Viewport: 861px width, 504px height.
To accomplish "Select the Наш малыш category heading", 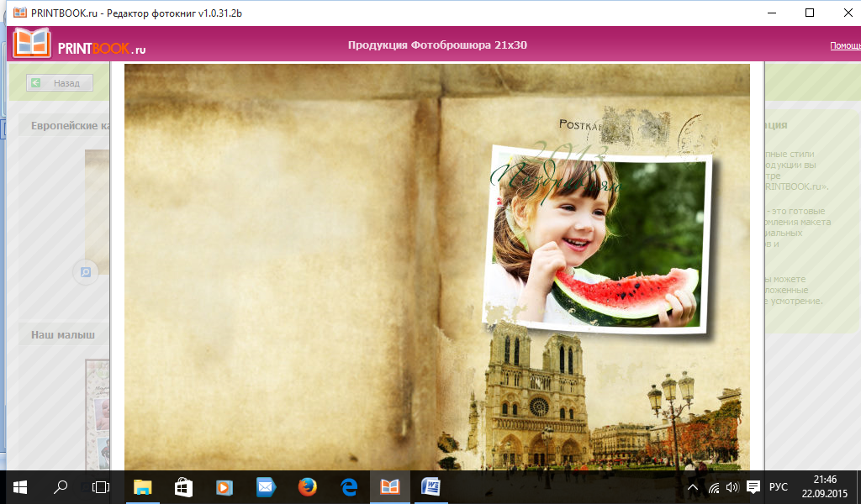I will point(63,334).
